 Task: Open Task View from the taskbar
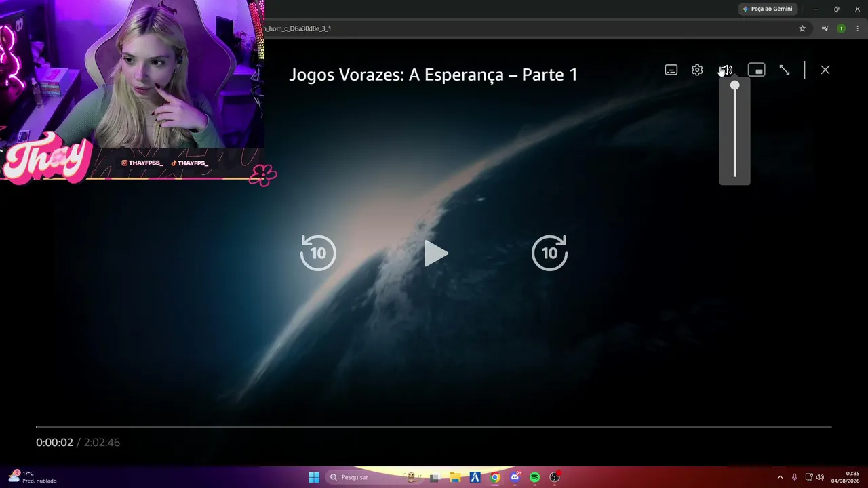pyautogui.click(x=435, y=477)
